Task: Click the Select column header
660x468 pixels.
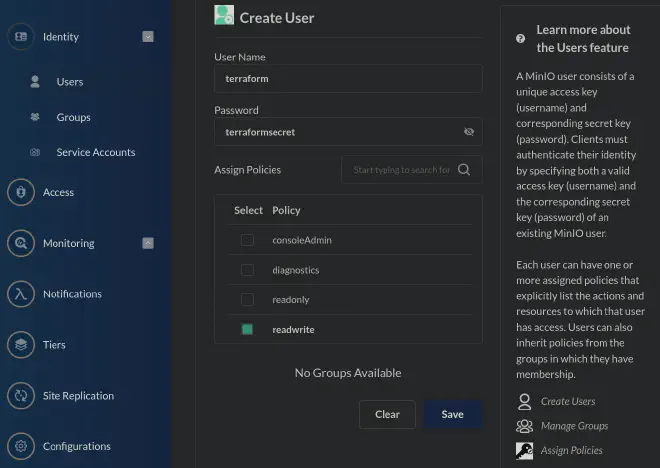Action: coord(248,210)
